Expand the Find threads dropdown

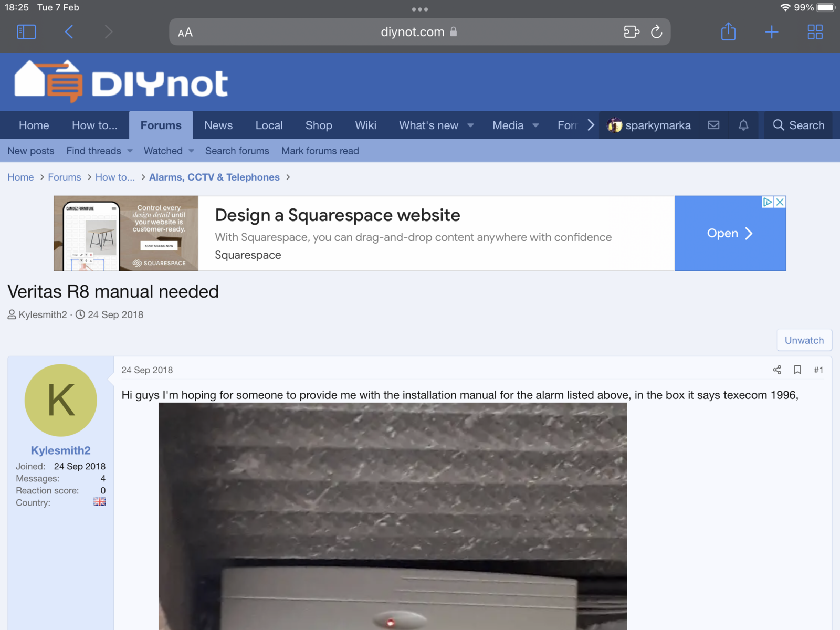[x=130, y=151]
